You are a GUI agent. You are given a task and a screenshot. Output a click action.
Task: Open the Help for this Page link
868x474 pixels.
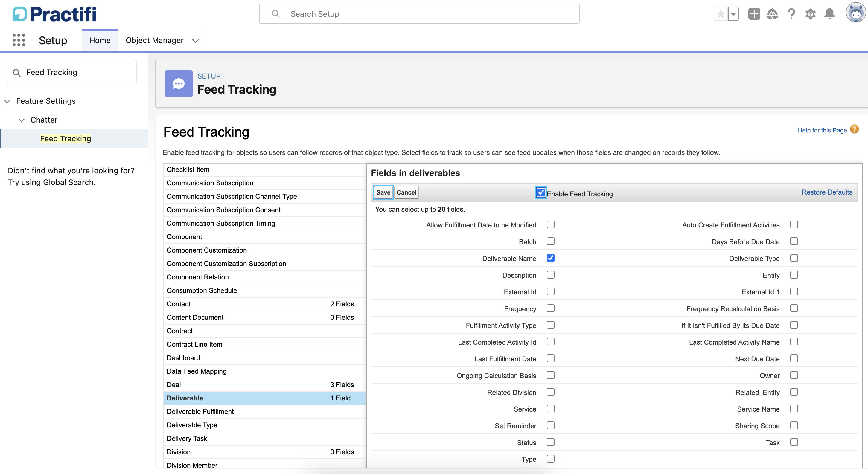(x=822, y=130)
